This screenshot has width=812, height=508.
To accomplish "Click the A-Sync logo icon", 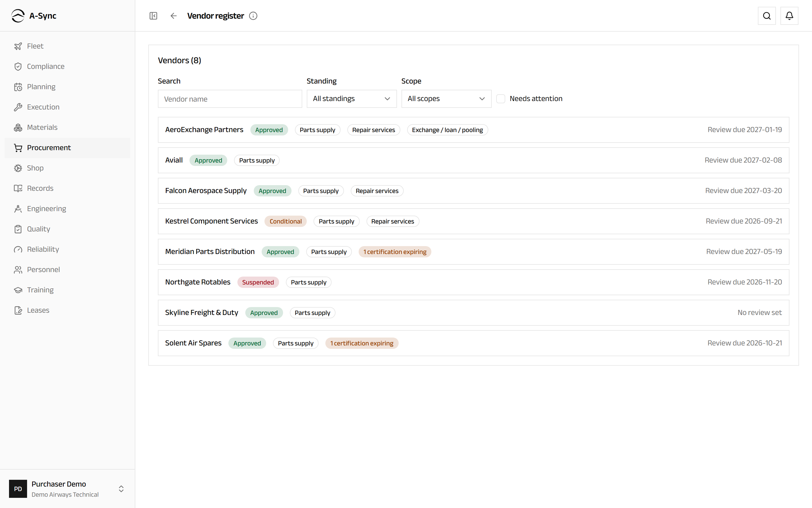I will point(18,16).
